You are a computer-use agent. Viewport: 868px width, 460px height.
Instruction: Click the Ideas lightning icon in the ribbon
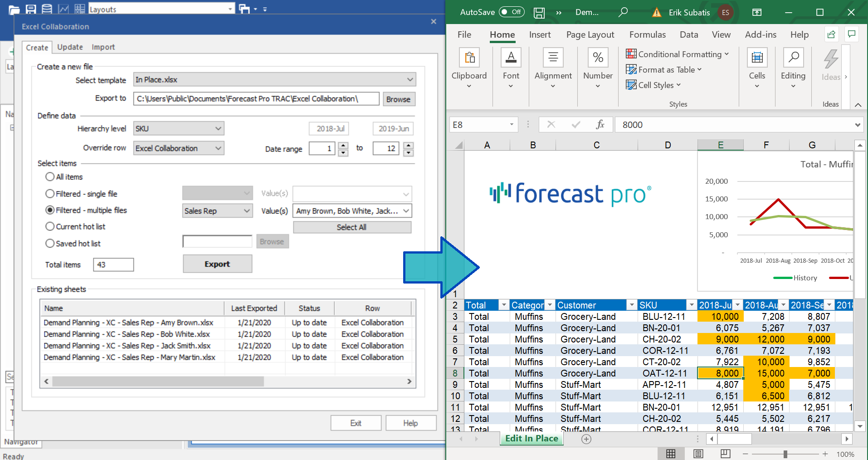[x=830, y=58]
